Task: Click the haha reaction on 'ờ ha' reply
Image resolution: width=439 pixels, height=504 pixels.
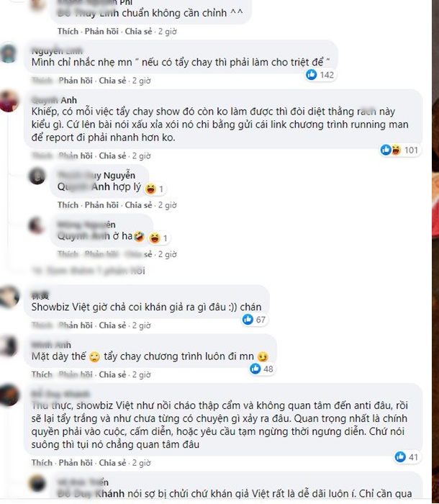Action: 155,238
